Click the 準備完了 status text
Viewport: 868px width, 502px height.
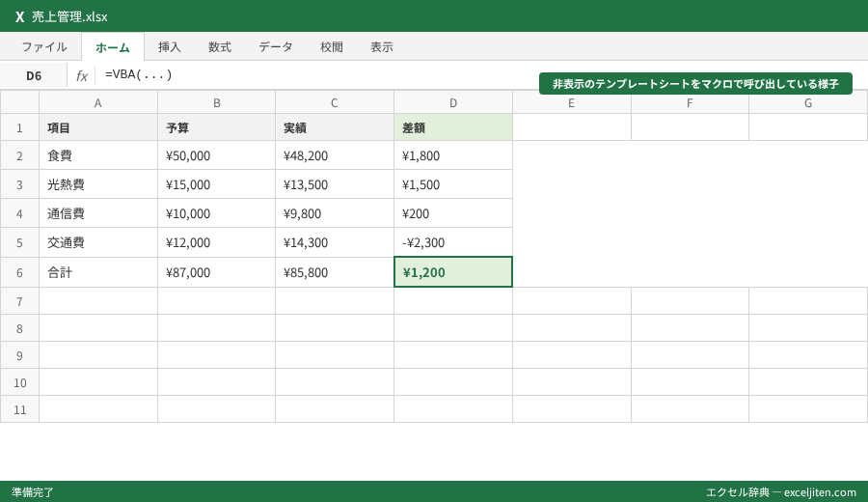click(33, 492)
